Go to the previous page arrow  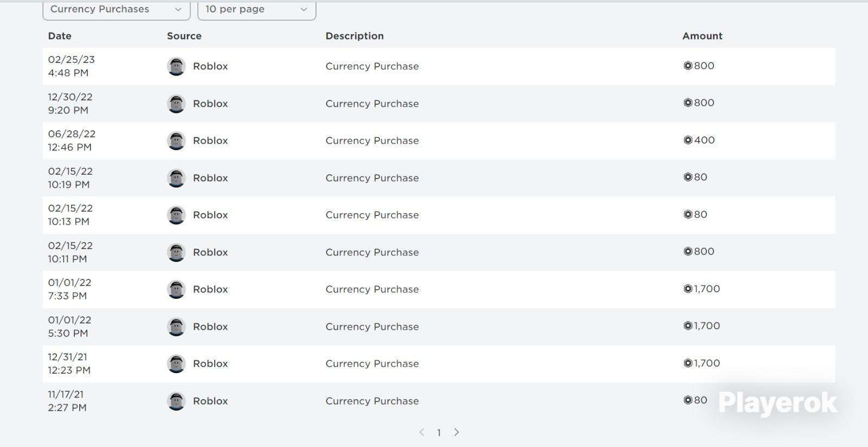point(422,432)
